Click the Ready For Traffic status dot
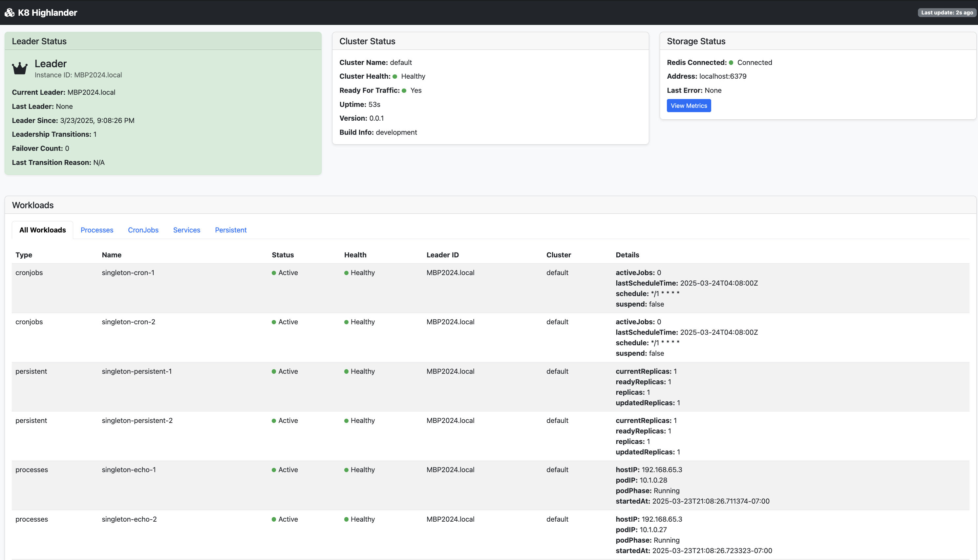 coord(404,91)
